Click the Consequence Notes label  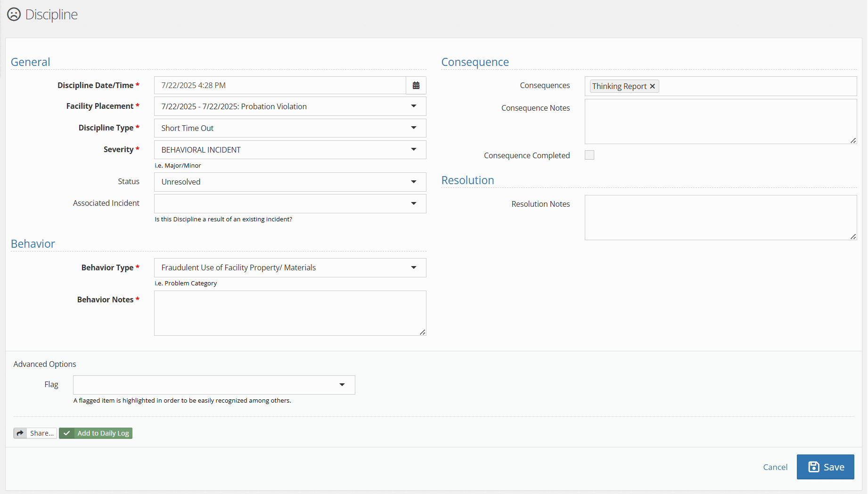(535, 108)
